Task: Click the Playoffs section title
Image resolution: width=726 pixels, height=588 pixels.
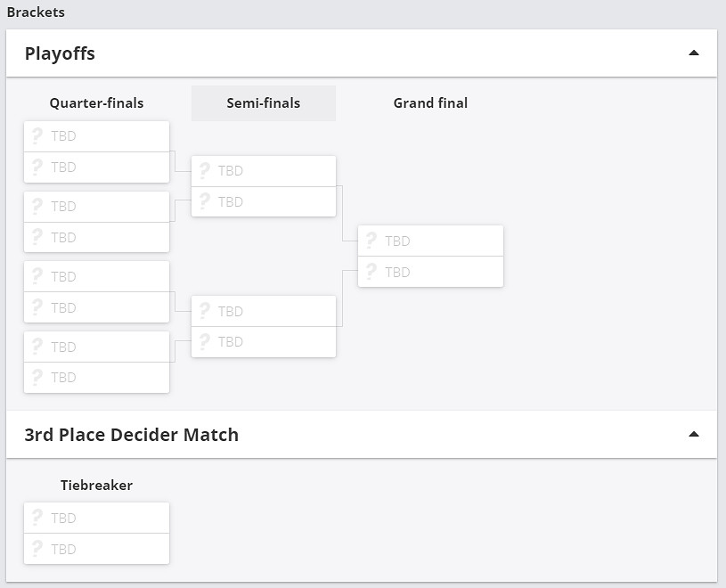Action: 60,53
